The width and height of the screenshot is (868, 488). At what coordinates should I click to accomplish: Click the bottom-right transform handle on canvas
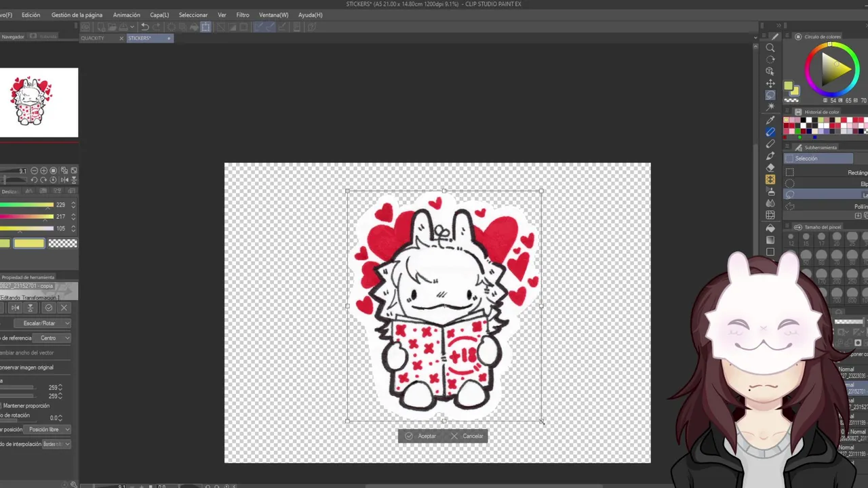coord(541,421)
